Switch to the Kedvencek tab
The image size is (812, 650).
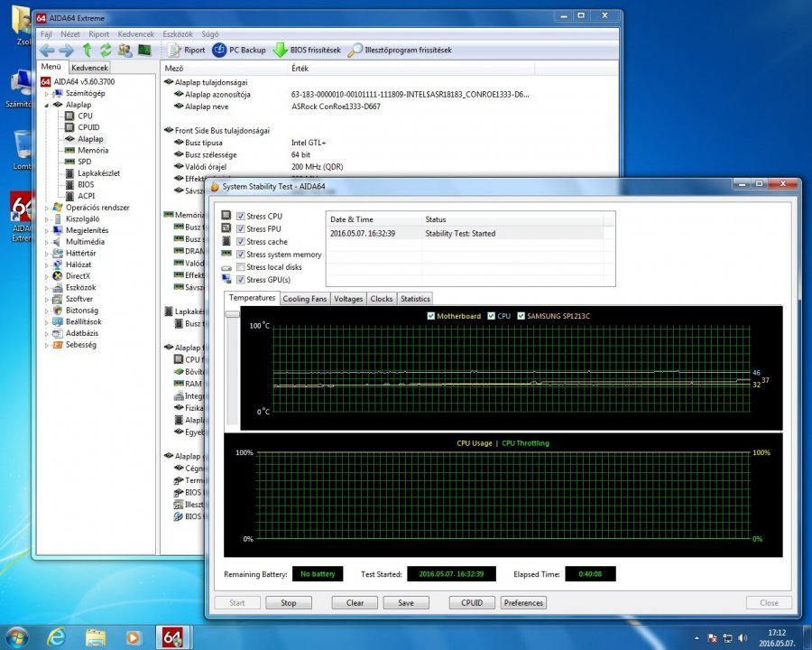[x=89, y=68]
